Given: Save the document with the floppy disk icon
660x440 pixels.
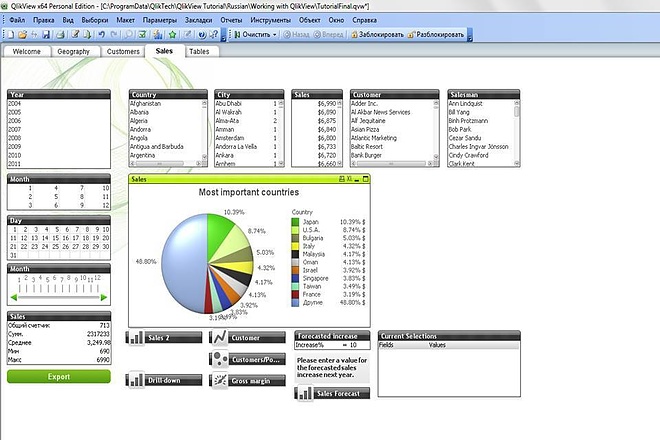Looking at the screenshot, I should tap(46, 35).
